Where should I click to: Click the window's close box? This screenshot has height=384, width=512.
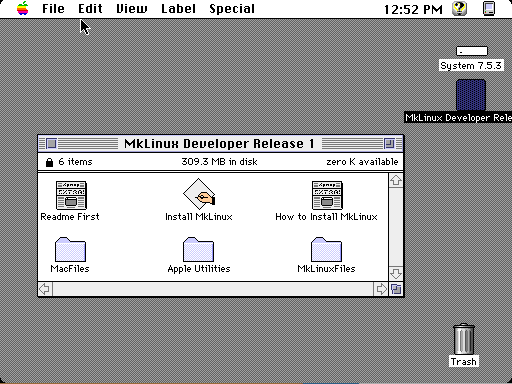[x=51, y=144]
